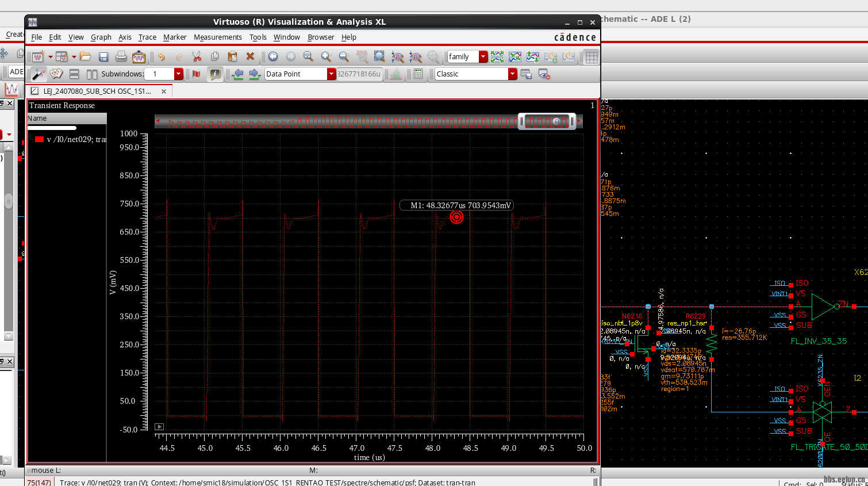The height and width of the screenshot is (486, 868).
Task: Click the time (us) axis label
Action: click(x=370, y=457)
